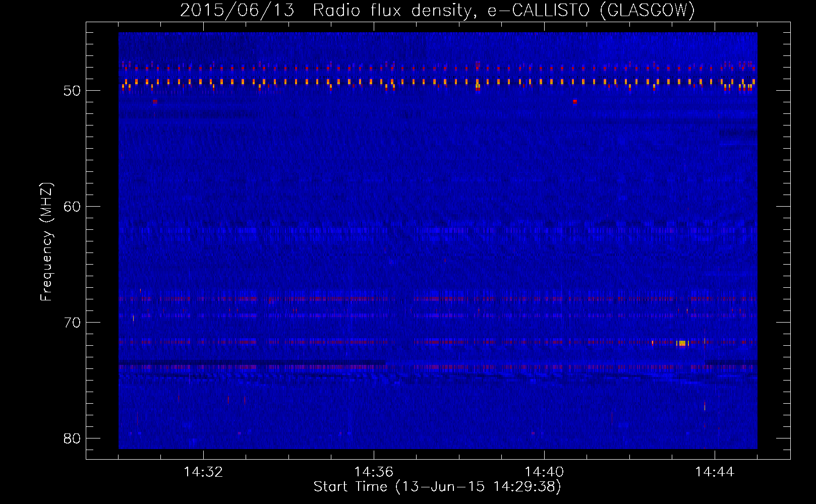Click the bright yellow burst near 72 MHz

pyautogui.click(x=682, y=343)
